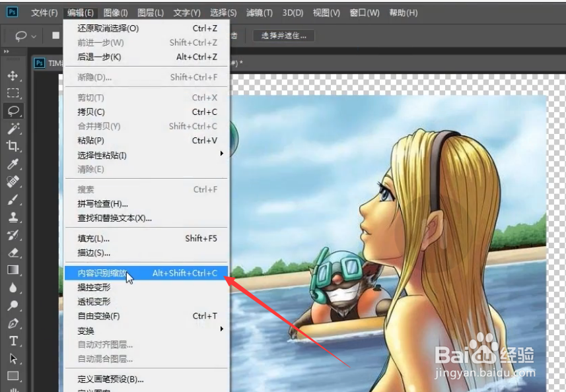
Task: Select the Move tool
Action: coord(13,76)
